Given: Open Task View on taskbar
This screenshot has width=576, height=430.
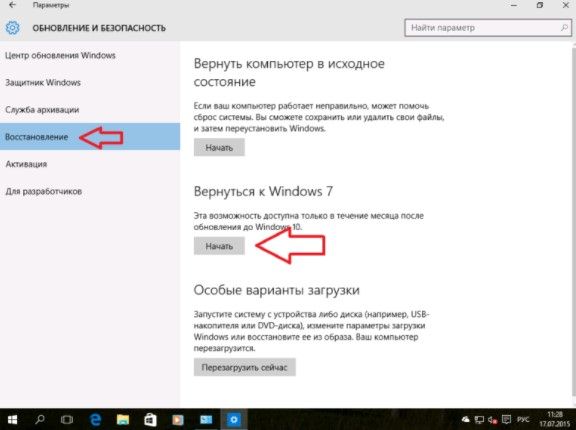Looking at the screenshot, I should point(67,419).
